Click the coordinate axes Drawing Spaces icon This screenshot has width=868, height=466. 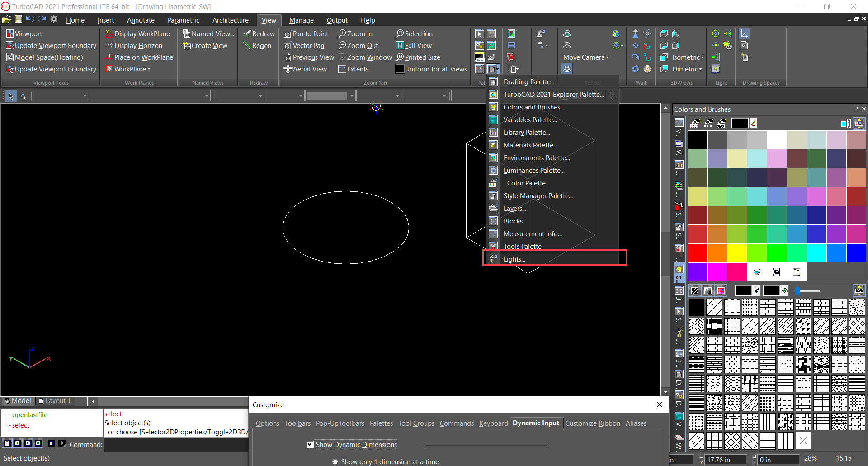coord(744,33)
